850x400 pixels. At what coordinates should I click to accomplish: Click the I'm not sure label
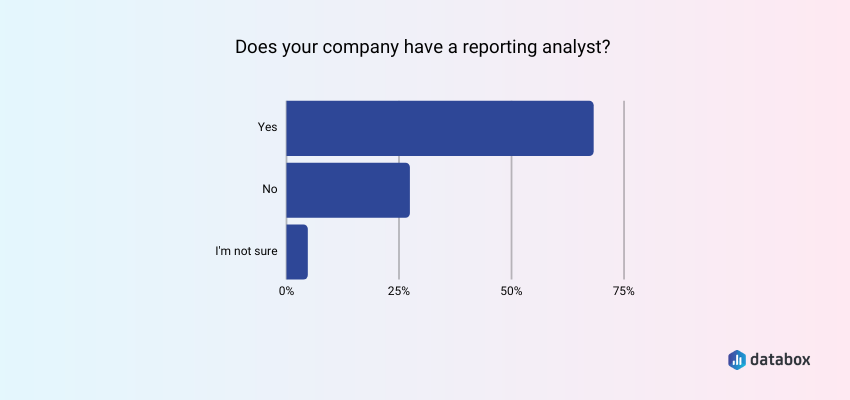(x=246, y=252)
